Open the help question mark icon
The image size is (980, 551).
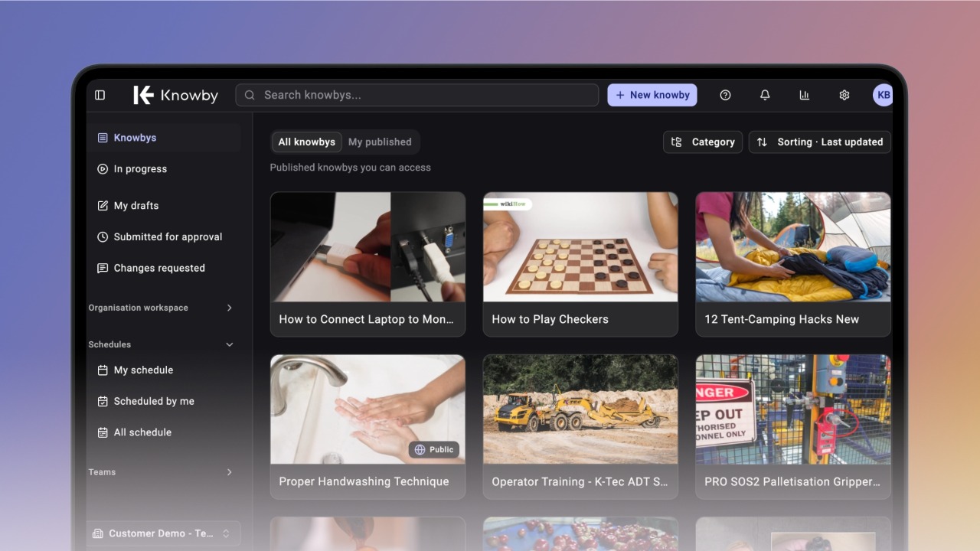(x=725, y=95)
